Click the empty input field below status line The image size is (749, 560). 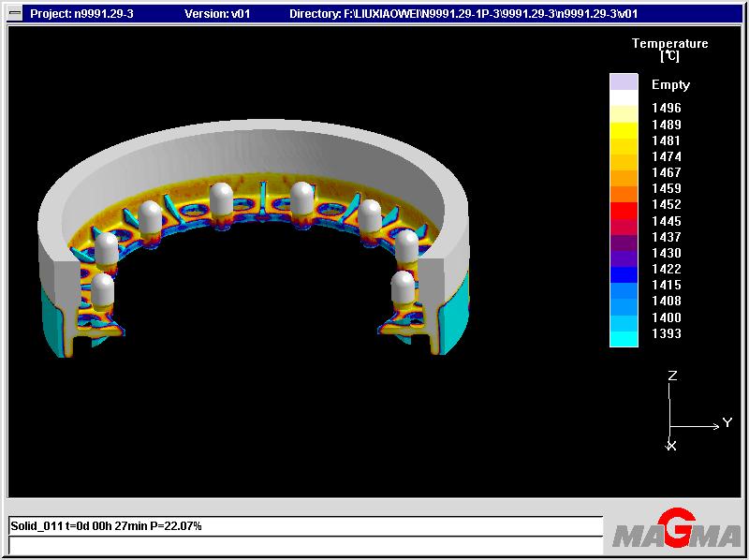point(306,545)
